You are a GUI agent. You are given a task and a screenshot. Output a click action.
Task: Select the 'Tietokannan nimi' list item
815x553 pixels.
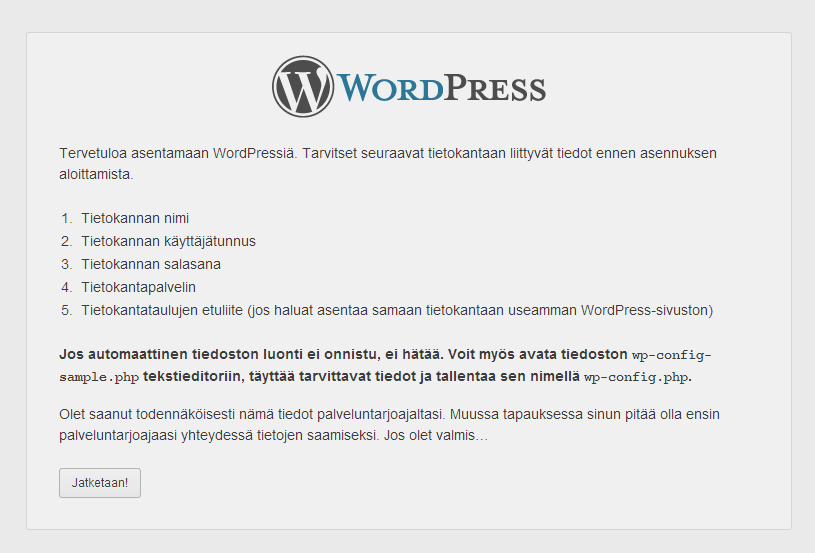point(135,218)
